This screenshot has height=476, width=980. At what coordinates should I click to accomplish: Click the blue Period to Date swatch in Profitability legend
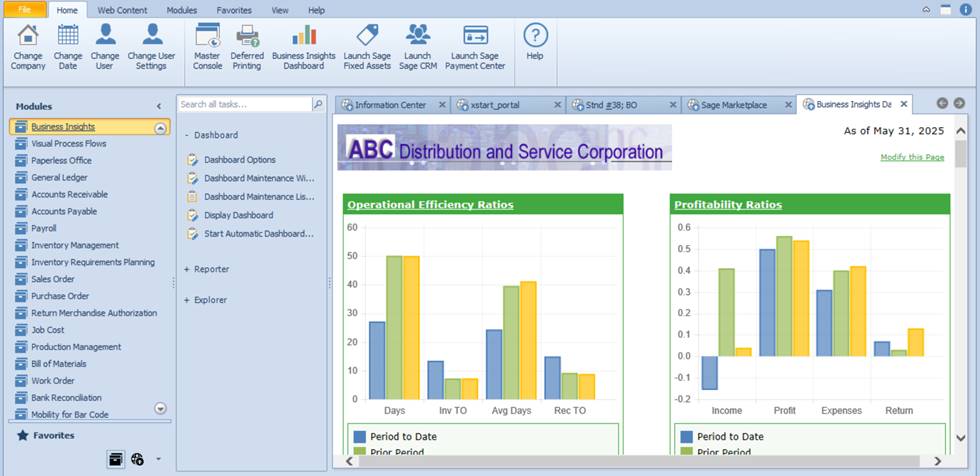(x=687, y=437)
